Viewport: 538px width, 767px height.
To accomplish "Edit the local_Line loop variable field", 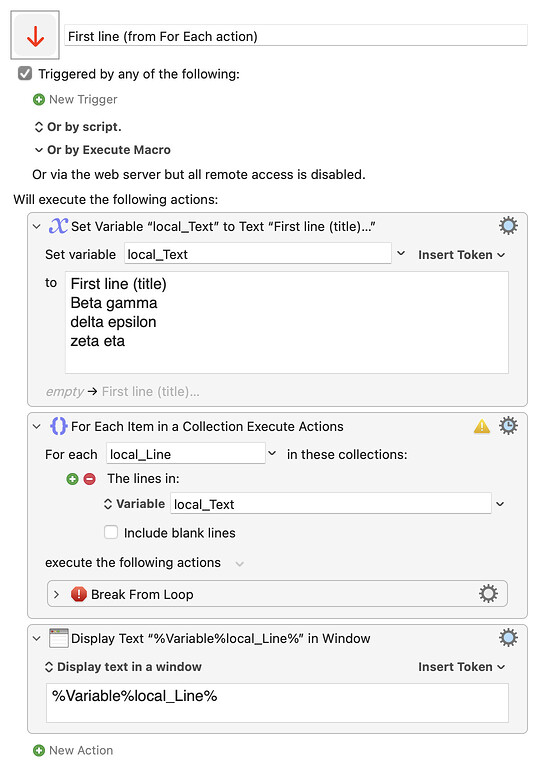I will (x=186, y=454).
